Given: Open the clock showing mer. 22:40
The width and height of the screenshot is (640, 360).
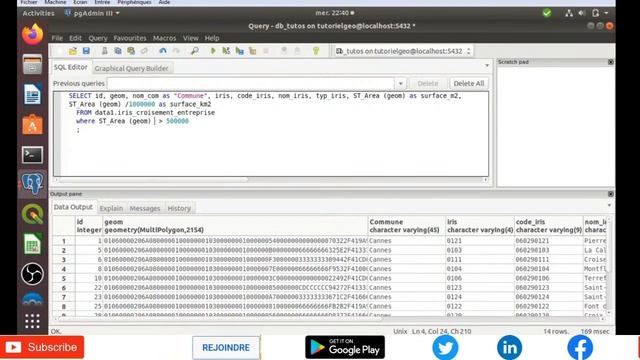Looking at the screenshot, I should click(335, 13).
